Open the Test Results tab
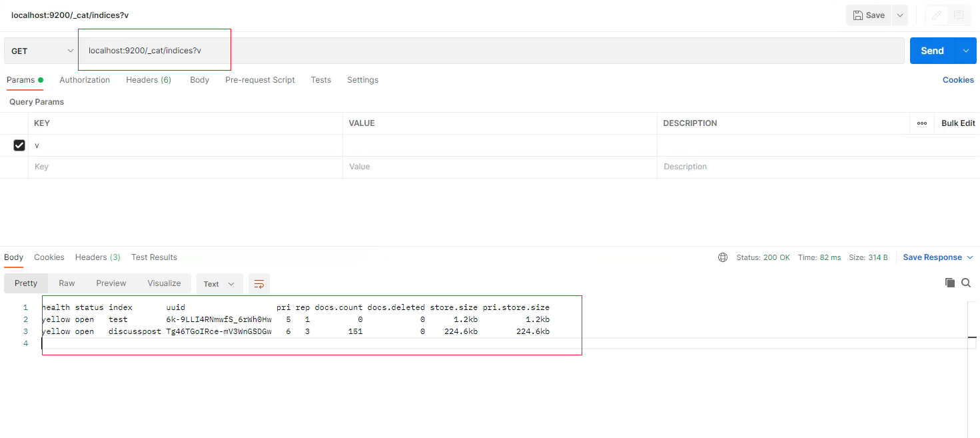The width and height of the screenshot is (980, 438). 154,257
